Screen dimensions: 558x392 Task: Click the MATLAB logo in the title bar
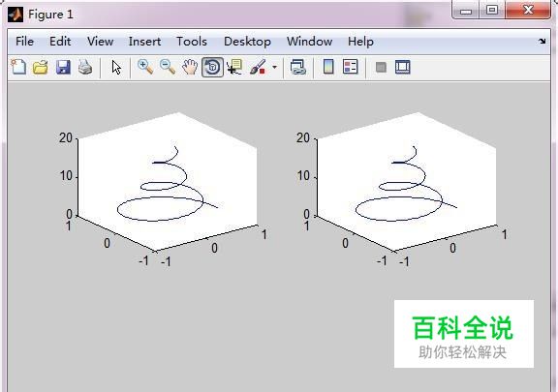pyautogui.click(x=15, y=15)
